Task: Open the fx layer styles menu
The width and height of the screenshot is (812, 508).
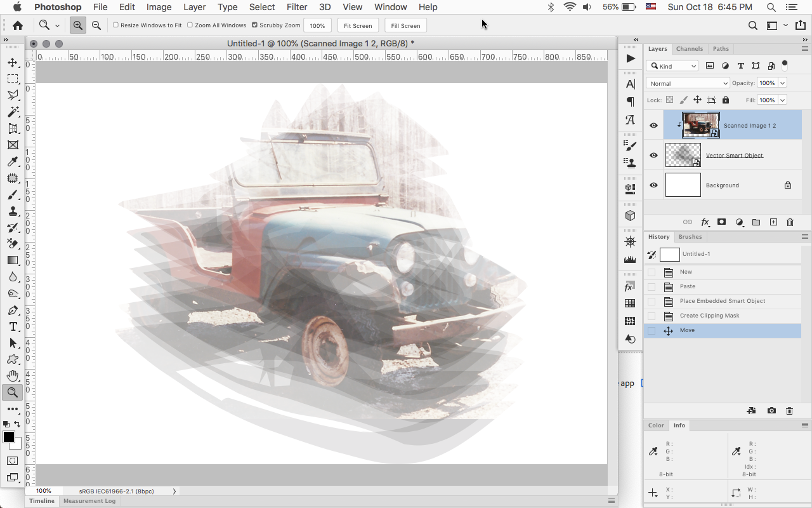Action: click(705, 222)
